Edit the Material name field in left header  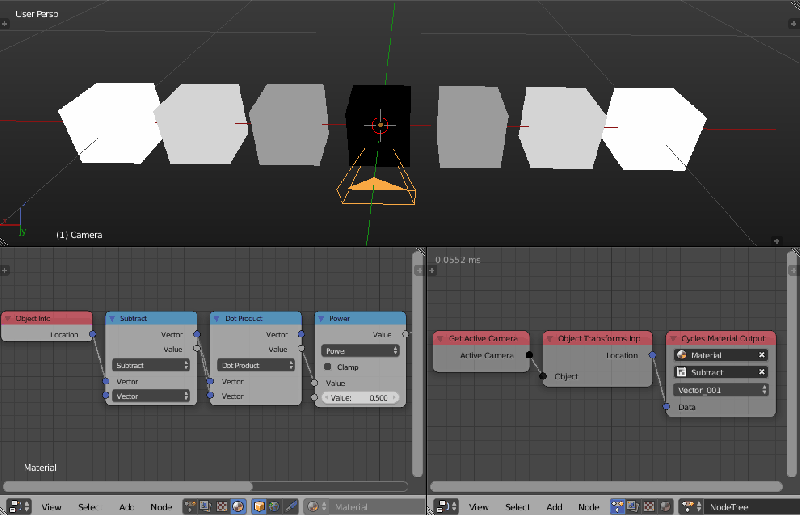(x=377, y=506)
